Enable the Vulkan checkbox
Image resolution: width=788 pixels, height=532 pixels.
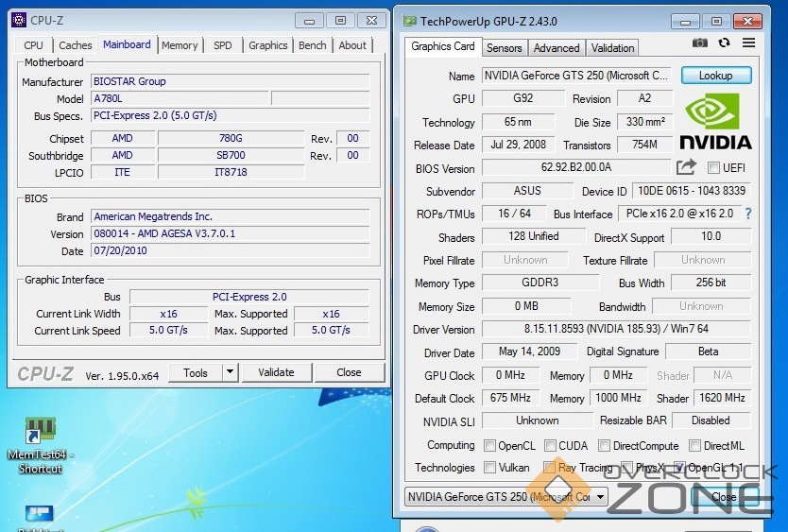(489, 467)
